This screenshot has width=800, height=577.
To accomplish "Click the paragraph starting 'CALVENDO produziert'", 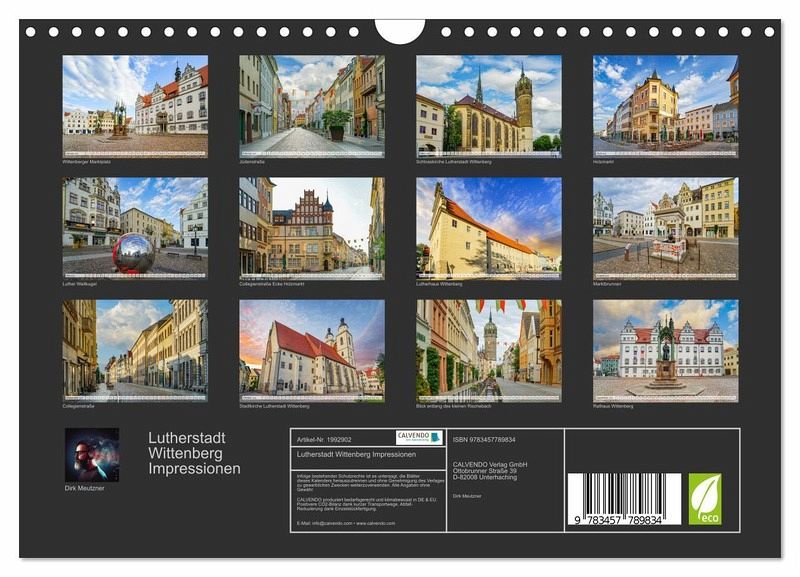I will 367,504.
